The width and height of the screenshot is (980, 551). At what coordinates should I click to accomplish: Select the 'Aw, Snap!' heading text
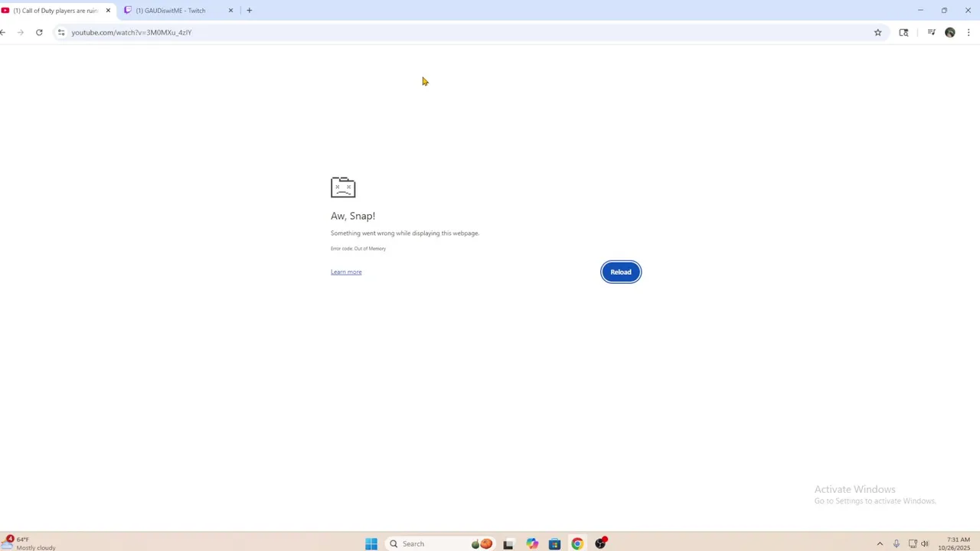(353, 216)
